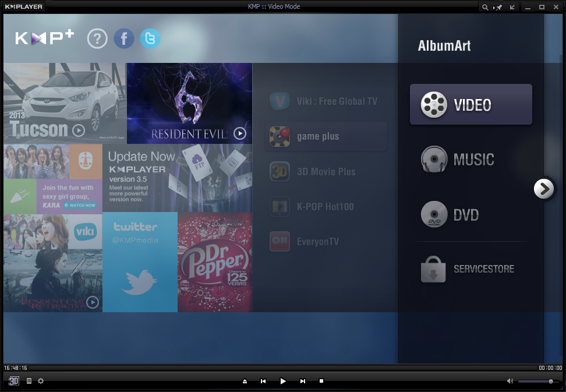Open the game plus app
Image resolution: width=566 pixels, height=392 pixels.
[x=326, y=136]
